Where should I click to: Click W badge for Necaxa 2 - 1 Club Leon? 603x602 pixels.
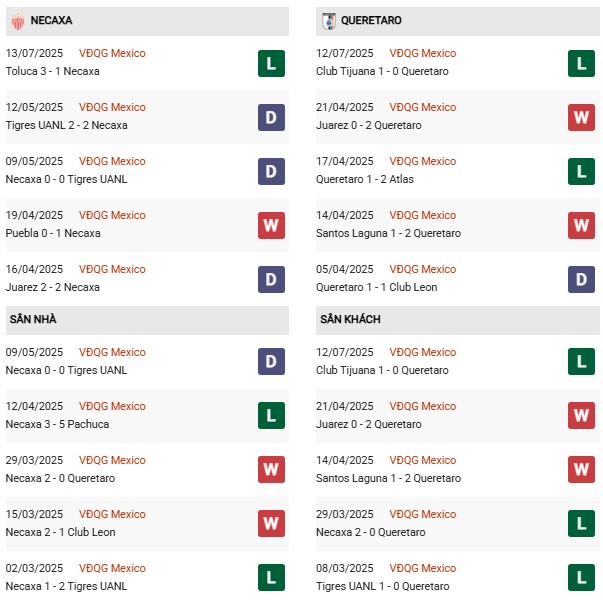(x=271, y=524)
